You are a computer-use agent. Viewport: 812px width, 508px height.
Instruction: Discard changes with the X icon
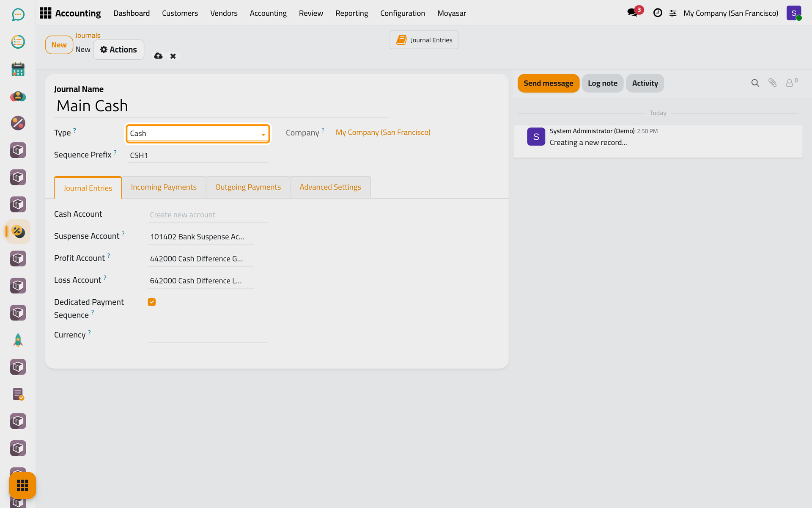coord(173,56)
